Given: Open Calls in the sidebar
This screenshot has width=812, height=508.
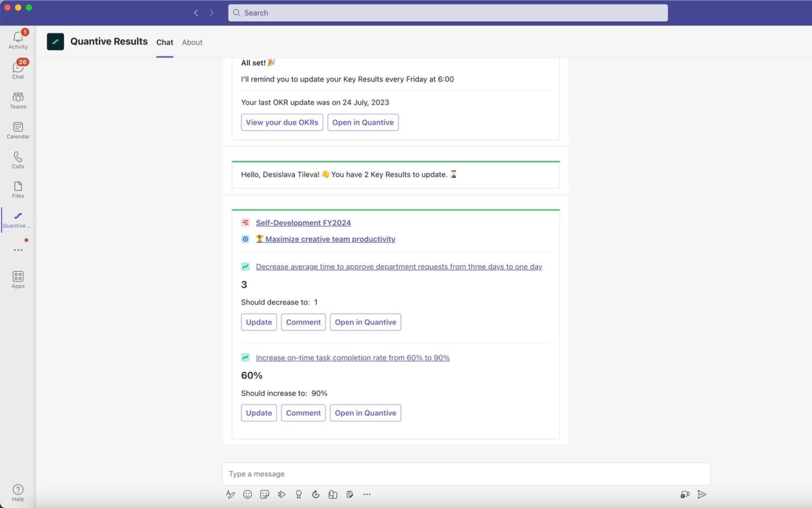Looking at the screenshot, I should (18, 160).
